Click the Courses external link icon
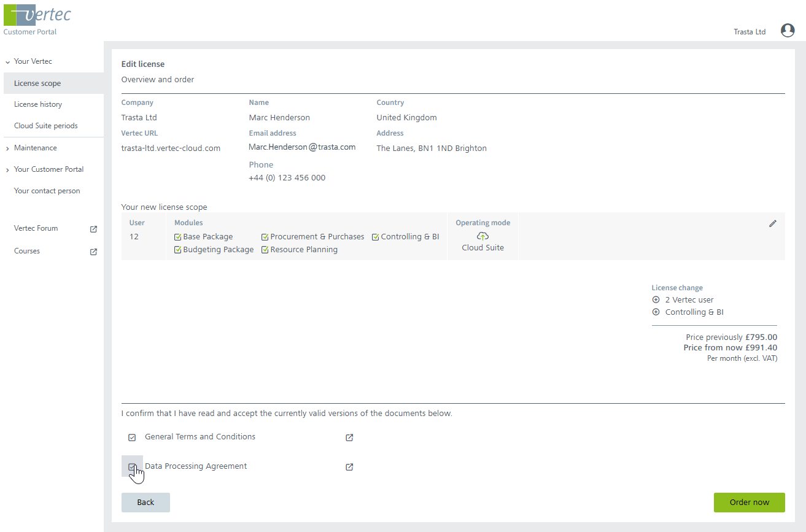 93,252
